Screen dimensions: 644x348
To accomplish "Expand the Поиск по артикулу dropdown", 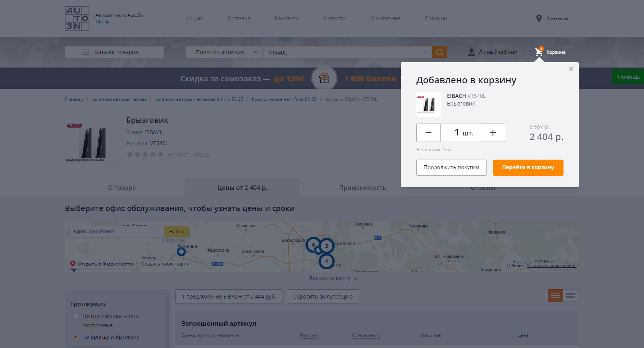I will [224, 52].
